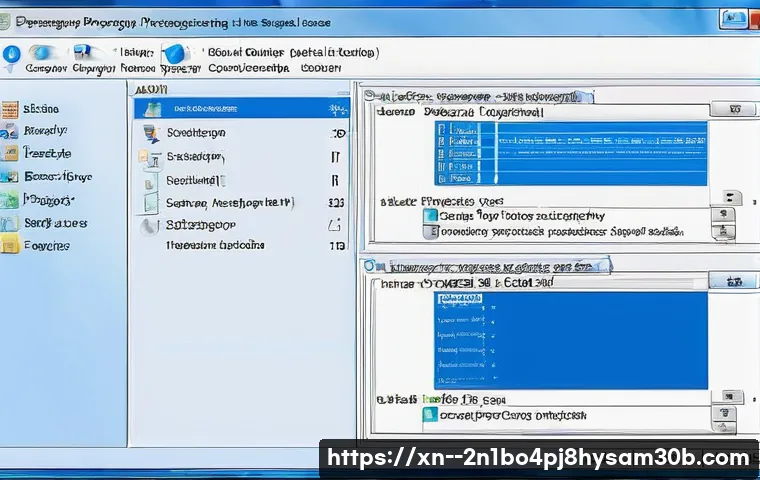Click the lower panel's blue top-right button
This screenshot has width=760, height=480.
pos(733,281)
